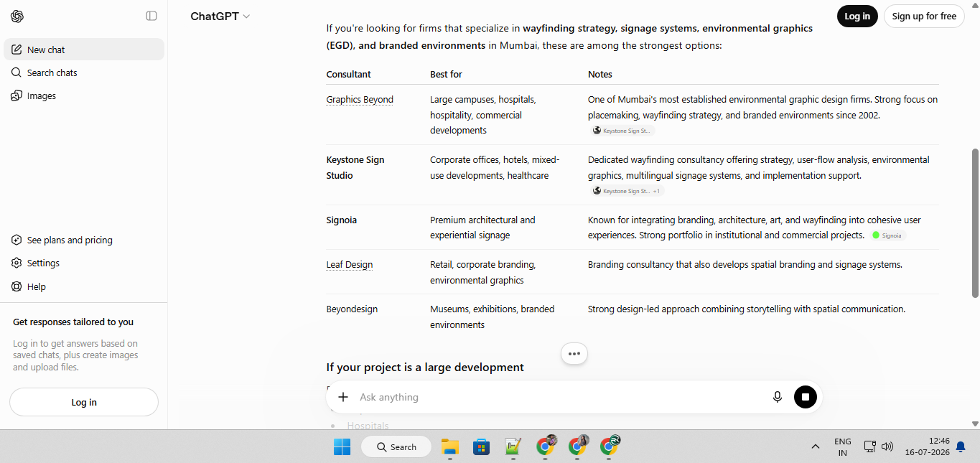Expand the ChatGPT model dropdown
980x463 pixels.
[220, 16]
